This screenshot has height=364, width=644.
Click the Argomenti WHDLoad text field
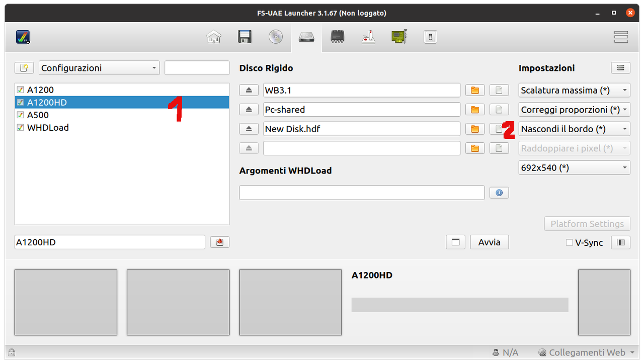[362, 193]
